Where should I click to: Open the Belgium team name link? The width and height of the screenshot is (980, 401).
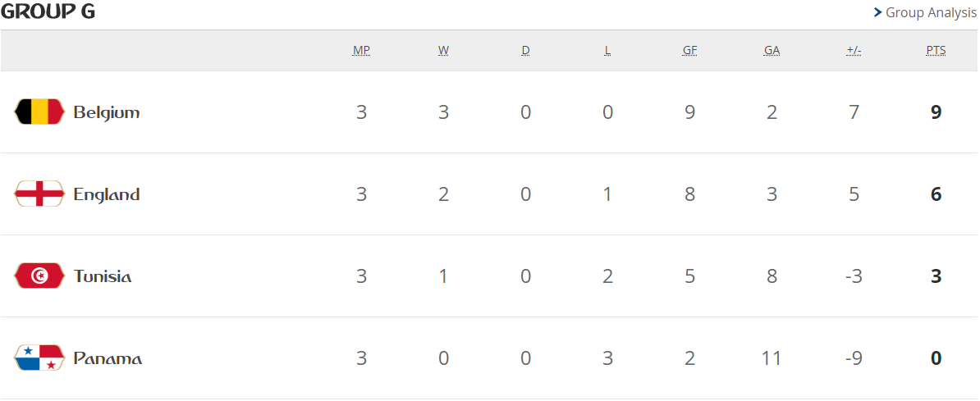[107, 112]
